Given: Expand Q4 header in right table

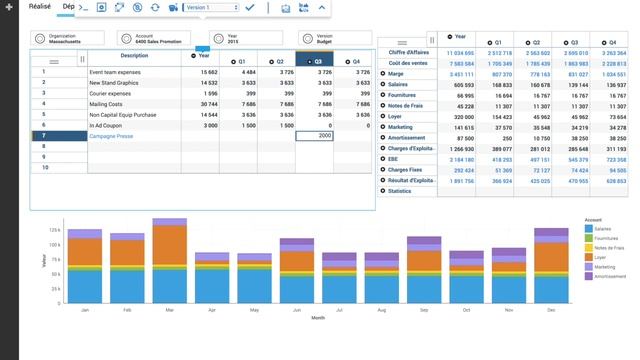Looking at the screenshot, I should pos(604,42).
